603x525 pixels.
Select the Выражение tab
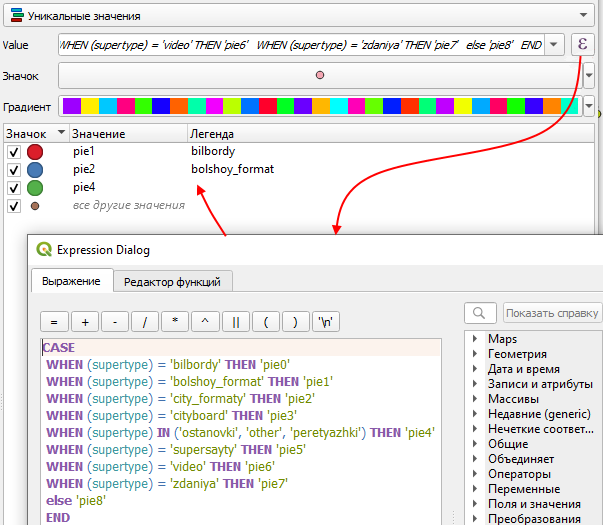point(70,282)
